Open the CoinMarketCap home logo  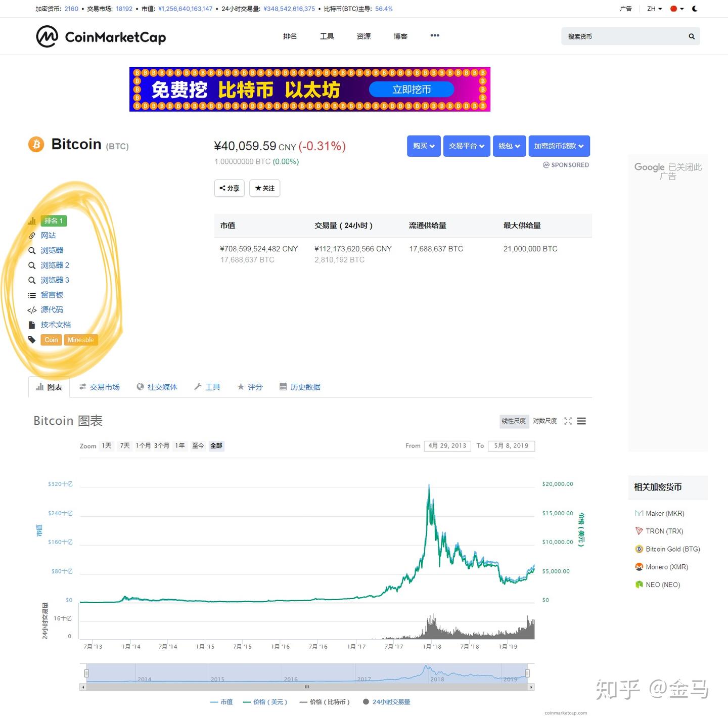[x=100, y=36]
